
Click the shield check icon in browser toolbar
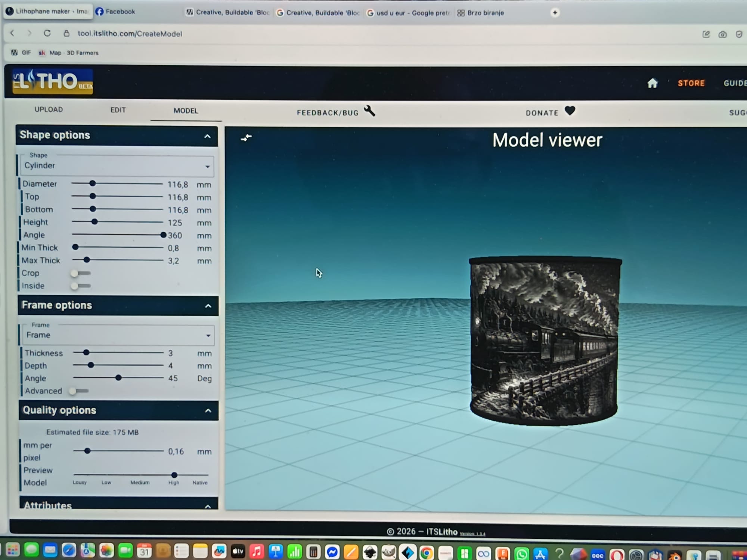point(739,34)
